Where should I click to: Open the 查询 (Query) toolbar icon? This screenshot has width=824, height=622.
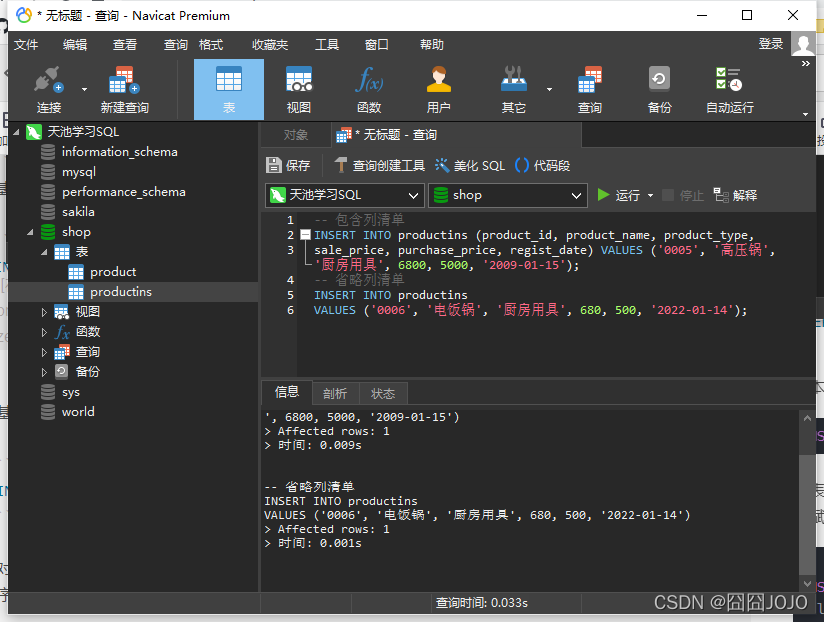[x=590, y=89]
